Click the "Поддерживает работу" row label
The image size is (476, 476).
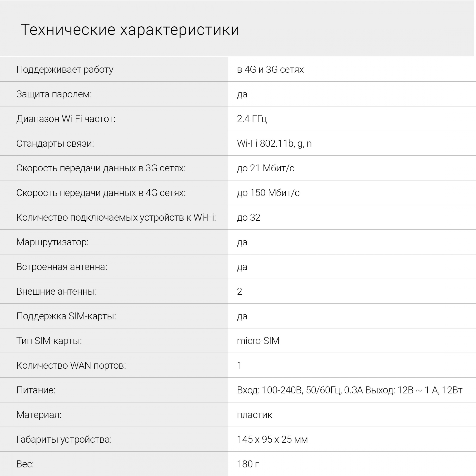pos(65,69)
